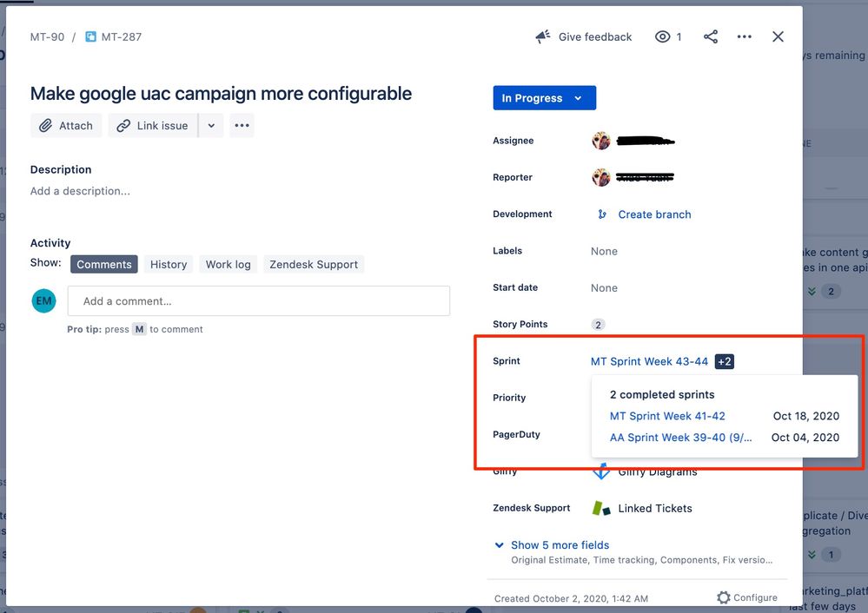Click the Reporter avatar
Screen dimensions: 868x613
tap(601, 177)
